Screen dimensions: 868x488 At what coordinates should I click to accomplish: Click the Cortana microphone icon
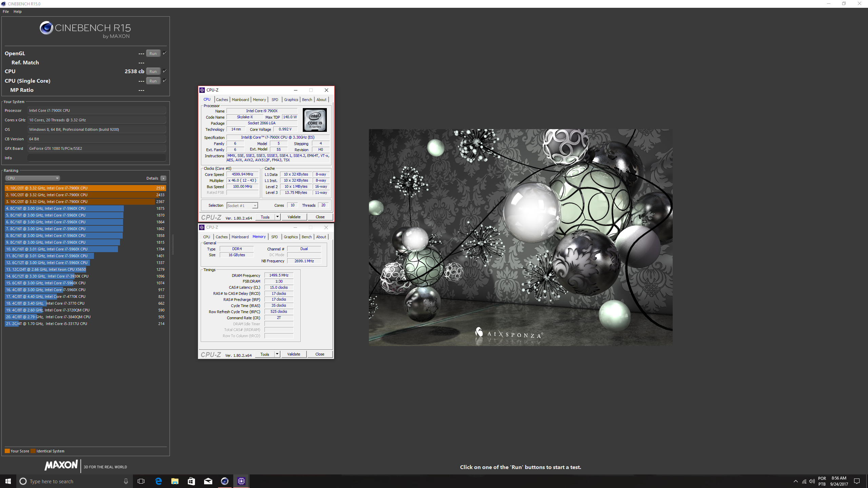126,481
